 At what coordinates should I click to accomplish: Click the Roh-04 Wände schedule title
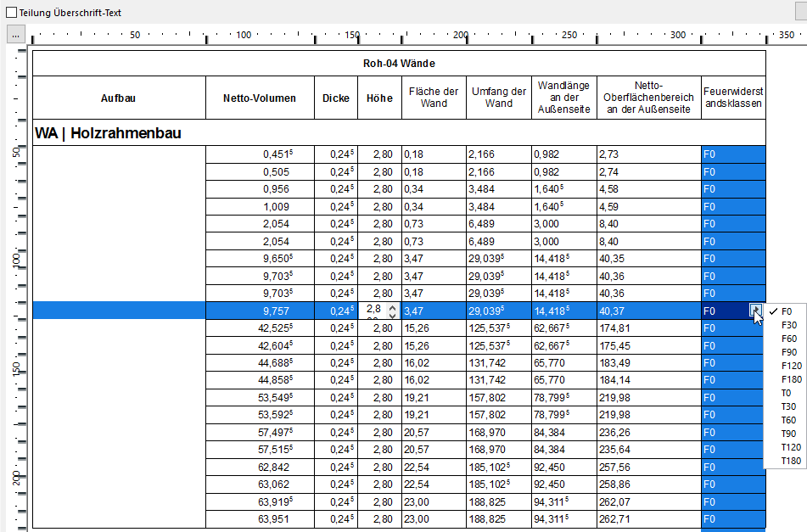(x=398, y=64)
